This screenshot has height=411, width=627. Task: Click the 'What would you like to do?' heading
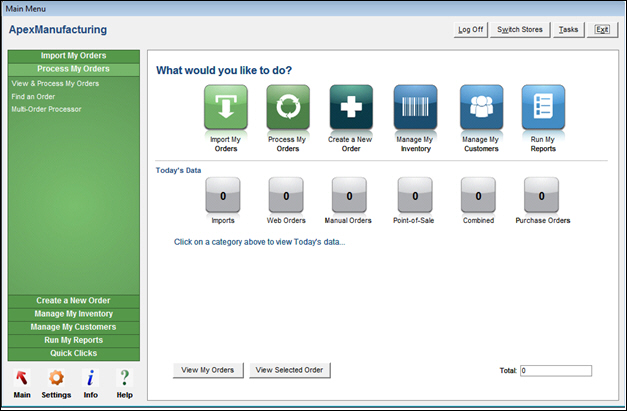[x=224, y=70]
